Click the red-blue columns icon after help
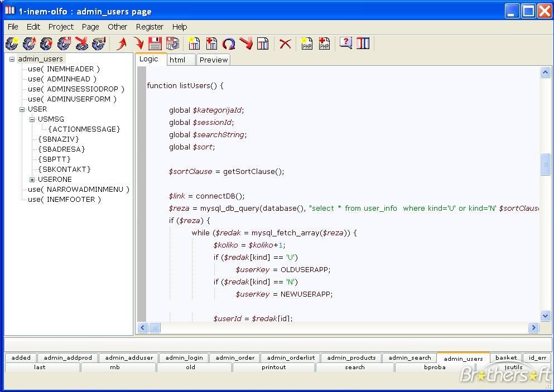Screen dimensions: 554x392 point(363,43)
